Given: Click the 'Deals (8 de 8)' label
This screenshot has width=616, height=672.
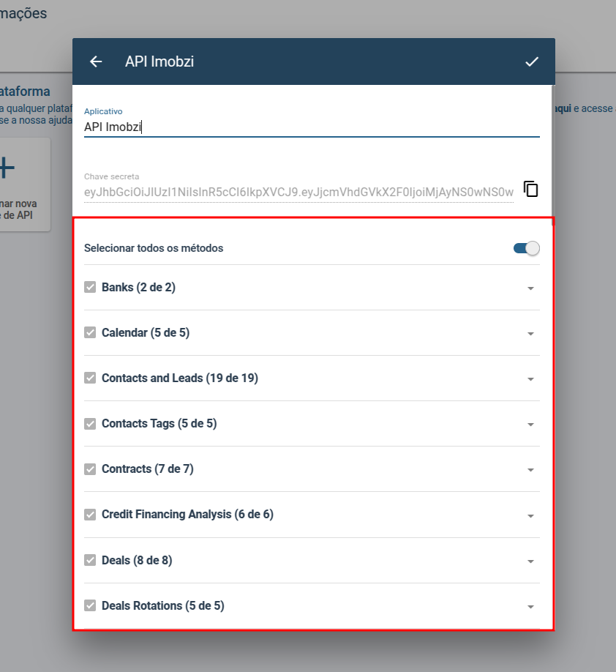Looking at the screenshot, I should [x=137, y=561].
